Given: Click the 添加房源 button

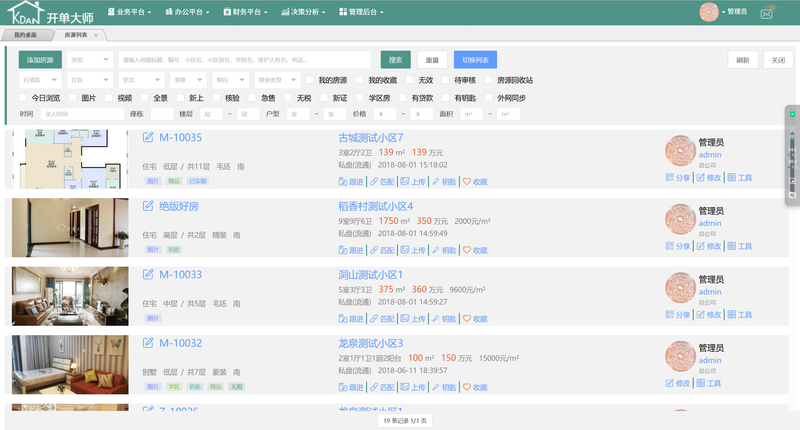Looking at the screenshot, I should pos(40,60).
